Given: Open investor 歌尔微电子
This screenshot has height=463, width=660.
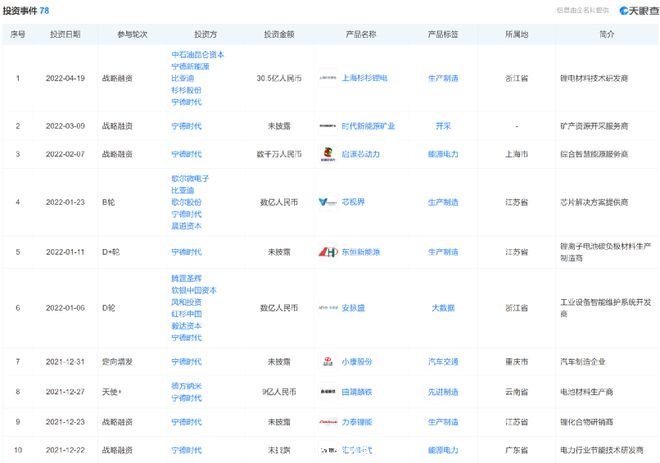Looking at the screenshot, I should click(190, 178).
